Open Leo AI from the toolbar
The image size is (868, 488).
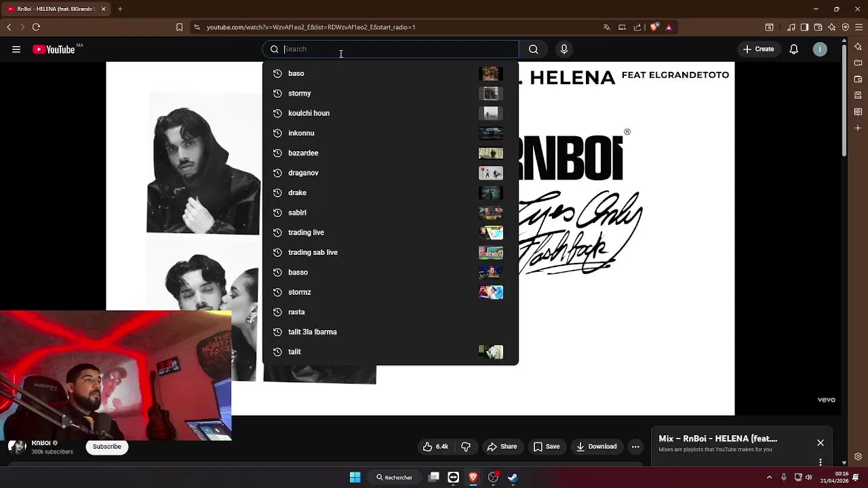832,27
